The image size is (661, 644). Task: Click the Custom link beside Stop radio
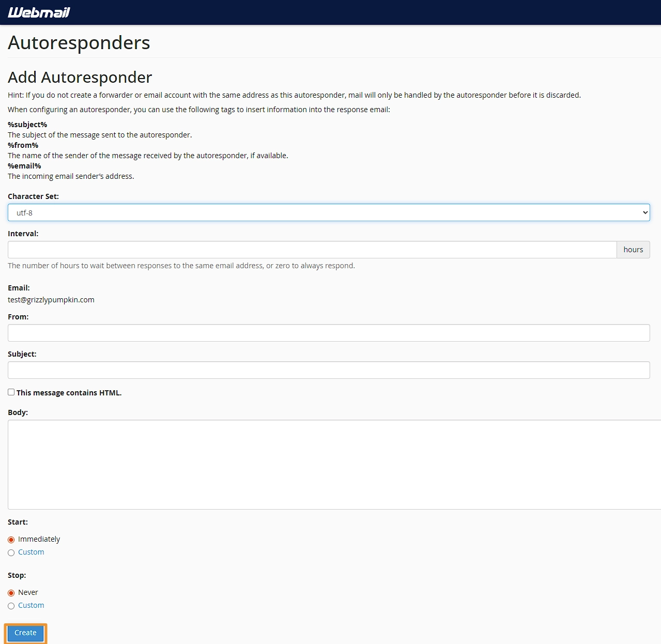(x=31, y=605)
